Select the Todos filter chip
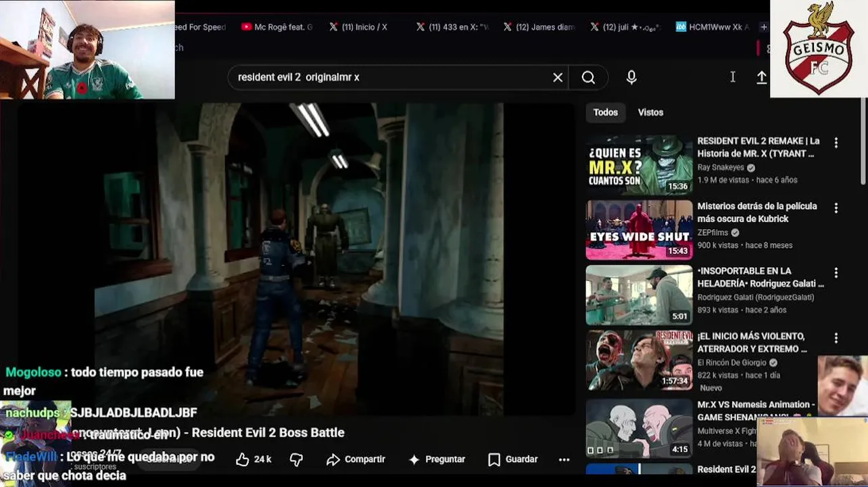 point(605,112)
